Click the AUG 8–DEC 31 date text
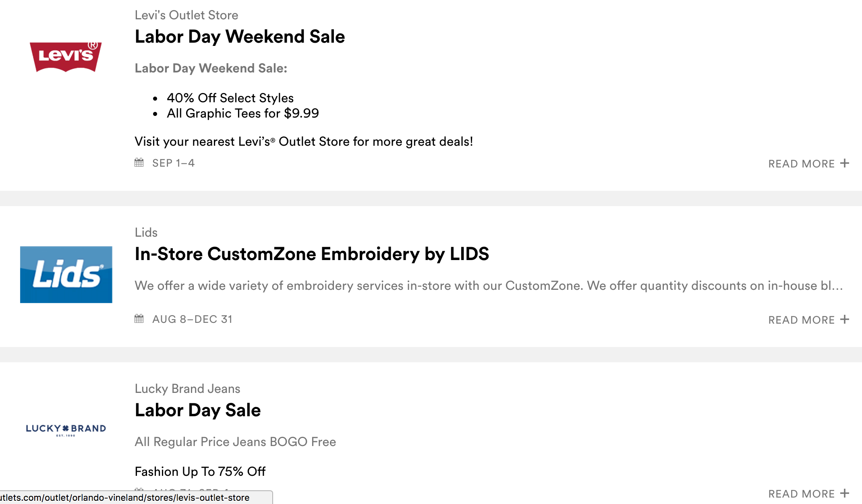Image resolution: width=862 pixels, height=504 pixels. (x=192, y=319)
